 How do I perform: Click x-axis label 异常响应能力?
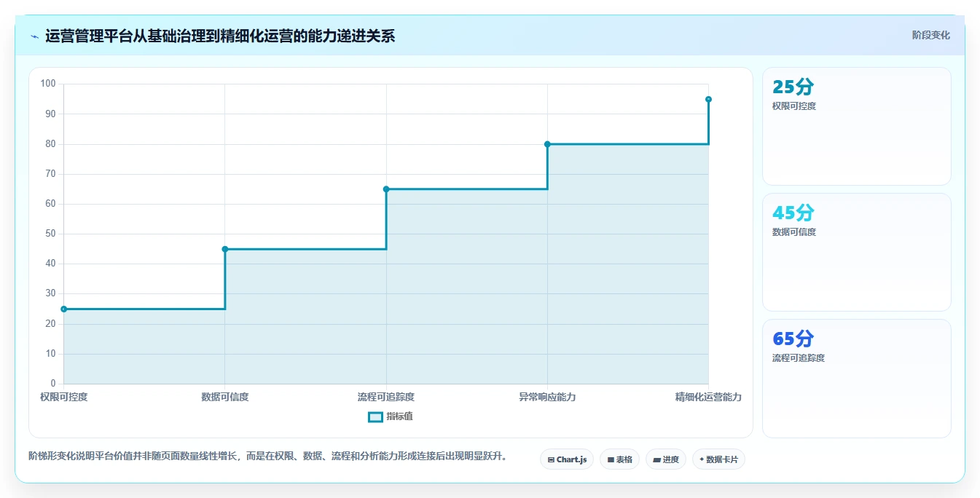pyautogui.click(x=547, y=397)
